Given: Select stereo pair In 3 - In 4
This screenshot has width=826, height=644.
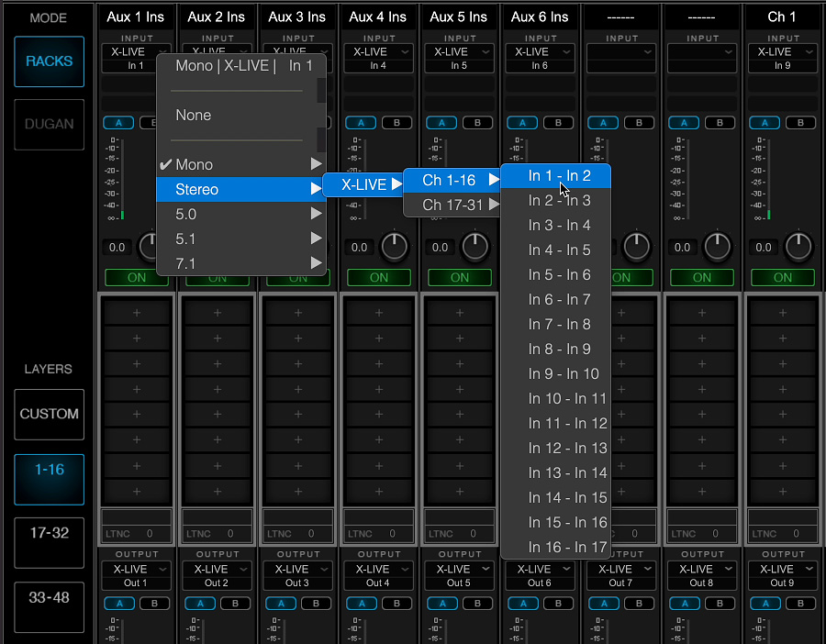Looking at the screenshot, I should point(559,226).
